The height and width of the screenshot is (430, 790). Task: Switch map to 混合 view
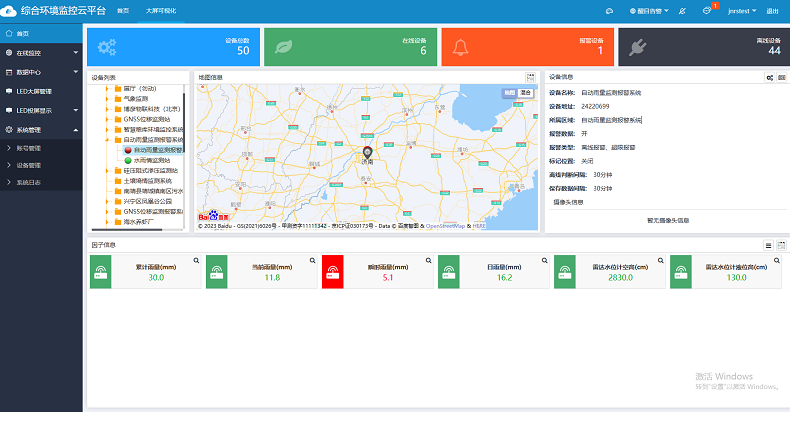point(525,93)
